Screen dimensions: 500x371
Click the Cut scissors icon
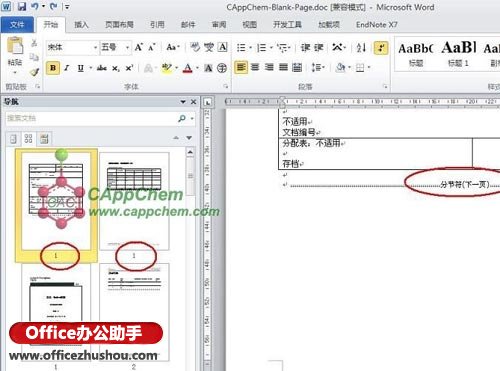pyautogui.click(x=34, y=43)
